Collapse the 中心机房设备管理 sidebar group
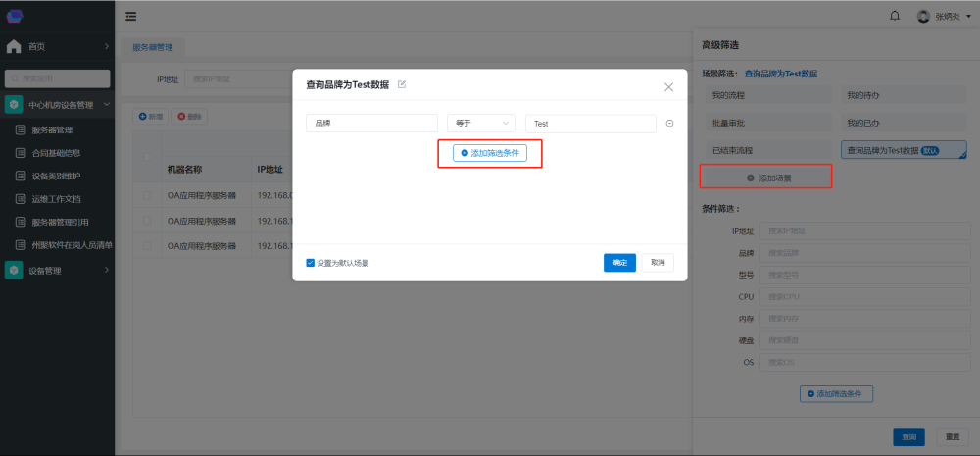 106,104
